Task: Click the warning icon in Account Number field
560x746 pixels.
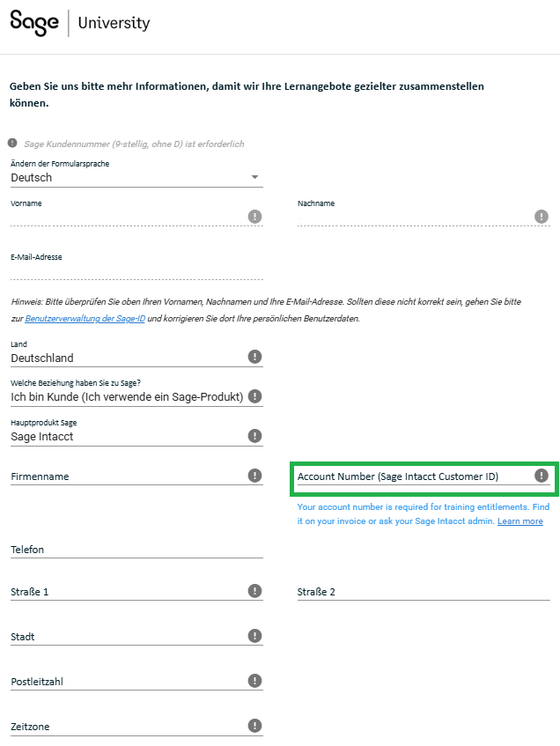Action: (542, 476)
